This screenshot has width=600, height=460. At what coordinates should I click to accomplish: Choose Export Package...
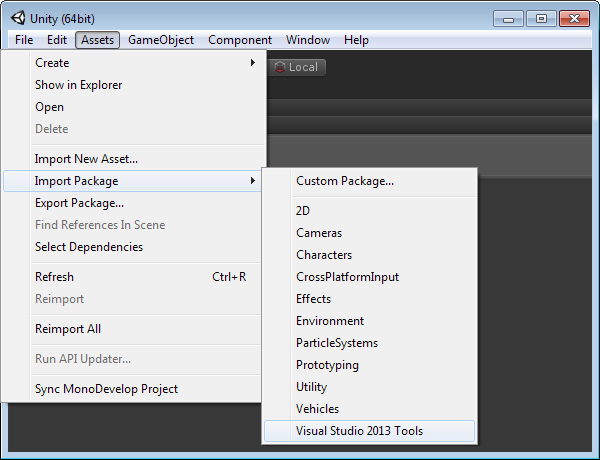[x=132, y=203]
